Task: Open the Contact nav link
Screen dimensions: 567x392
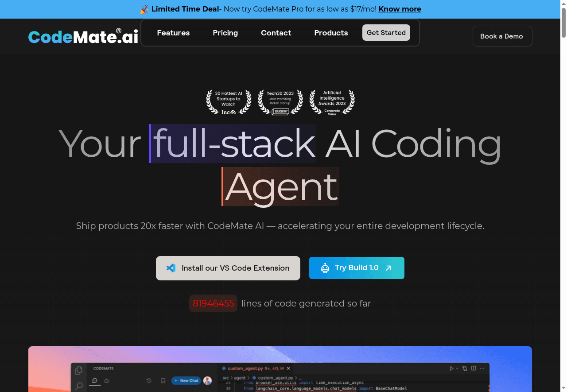Action: pyautogui.click(x=276, y=33)
